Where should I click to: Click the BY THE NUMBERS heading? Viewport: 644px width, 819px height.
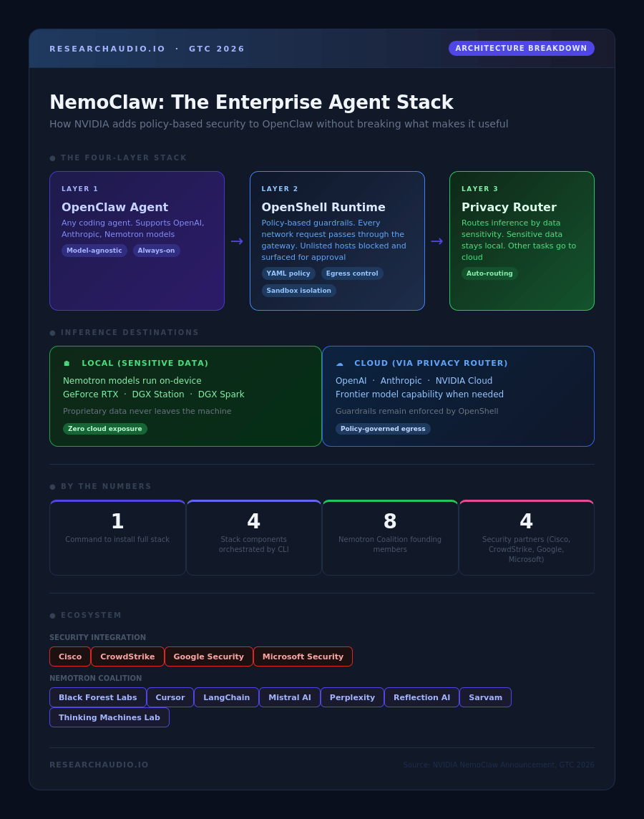(107, 486)
